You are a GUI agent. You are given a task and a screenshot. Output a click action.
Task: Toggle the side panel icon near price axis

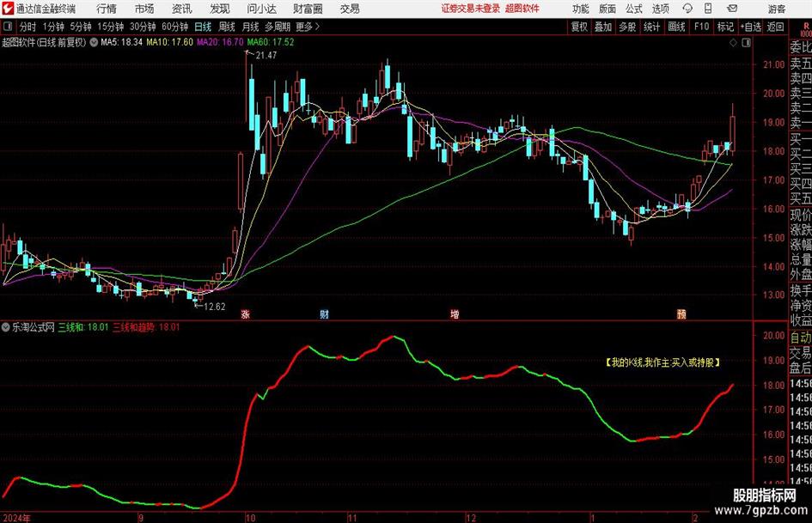pyautogui.click(x=746, y=43)
